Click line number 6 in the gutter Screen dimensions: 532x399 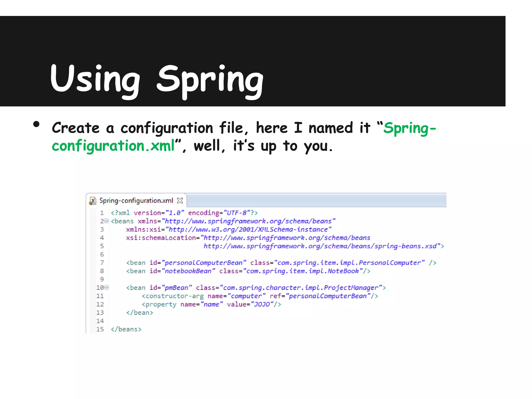tap(102, 255)
